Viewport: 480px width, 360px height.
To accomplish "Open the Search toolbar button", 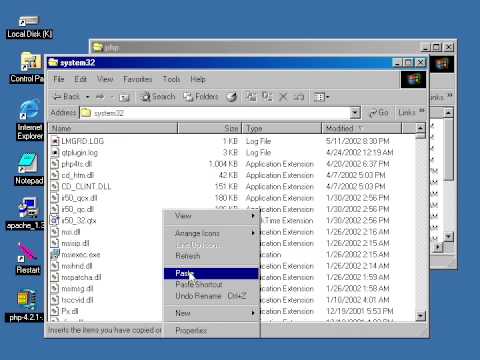I will click(158, 97).
